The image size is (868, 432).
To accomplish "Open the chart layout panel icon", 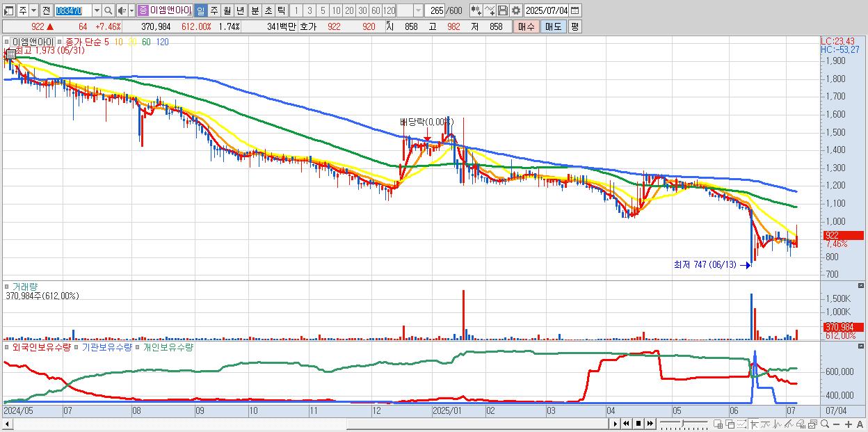I will click(8, 10).
